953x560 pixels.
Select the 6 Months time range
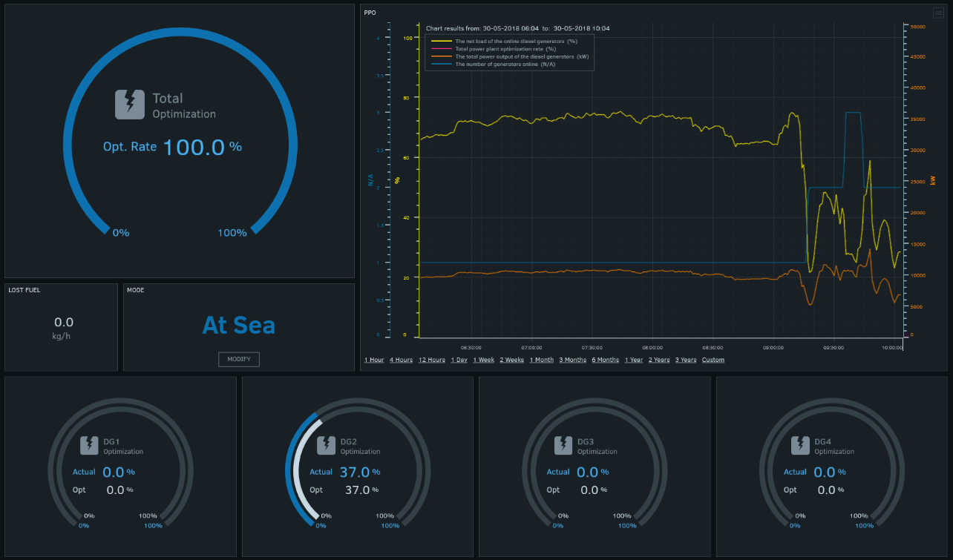tap(605, 360)
